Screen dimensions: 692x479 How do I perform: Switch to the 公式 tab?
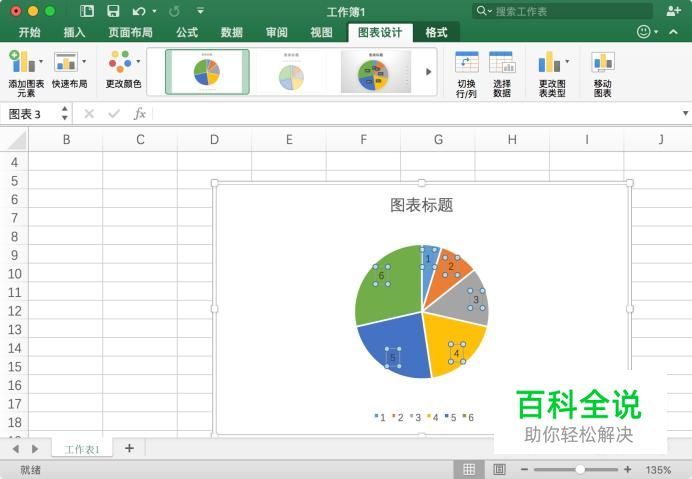tap(187, 32)
